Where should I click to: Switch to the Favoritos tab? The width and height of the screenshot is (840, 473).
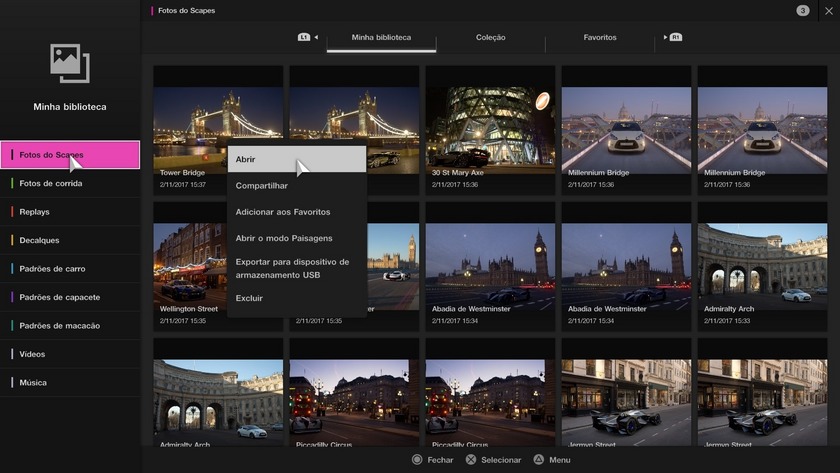pyautogui.click(x=600, y=38)
